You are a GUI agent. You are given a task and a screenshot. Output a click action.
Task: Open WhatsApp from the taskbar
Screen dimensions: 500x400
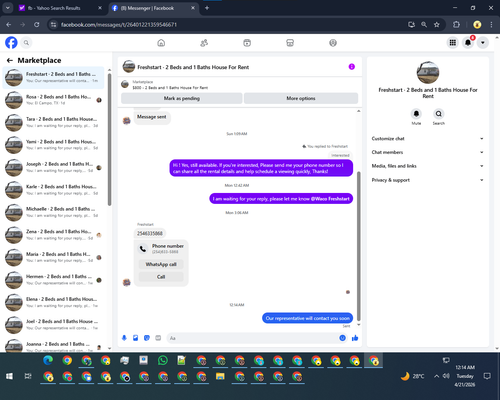click(x=163, y=360)
